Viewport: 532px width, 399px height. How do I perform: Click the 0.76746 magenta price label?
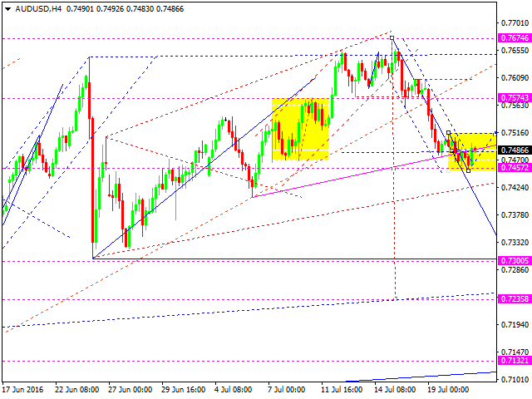coord(515,38)
